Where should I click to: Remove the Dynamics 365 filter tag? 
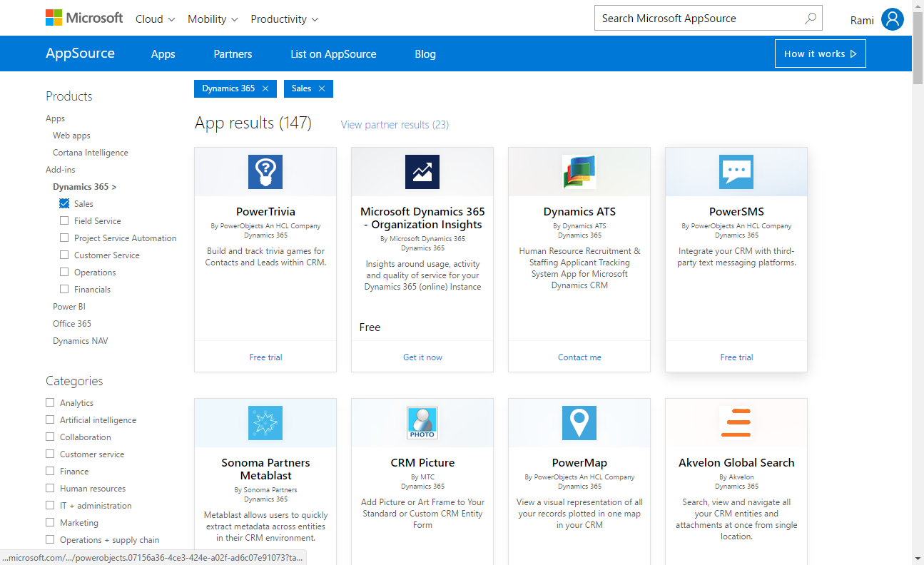click(265, 88)
